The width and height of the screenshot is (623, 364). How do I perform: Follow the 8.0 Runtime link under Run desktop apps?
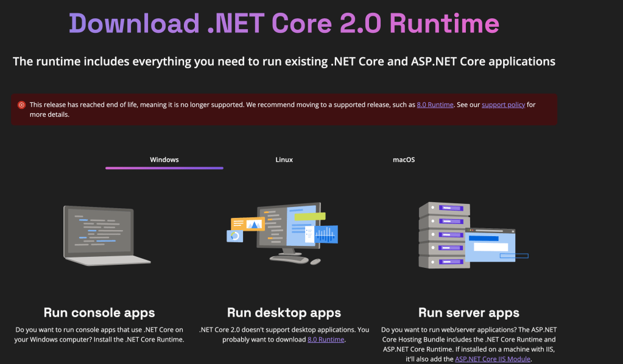coord(326,340)
